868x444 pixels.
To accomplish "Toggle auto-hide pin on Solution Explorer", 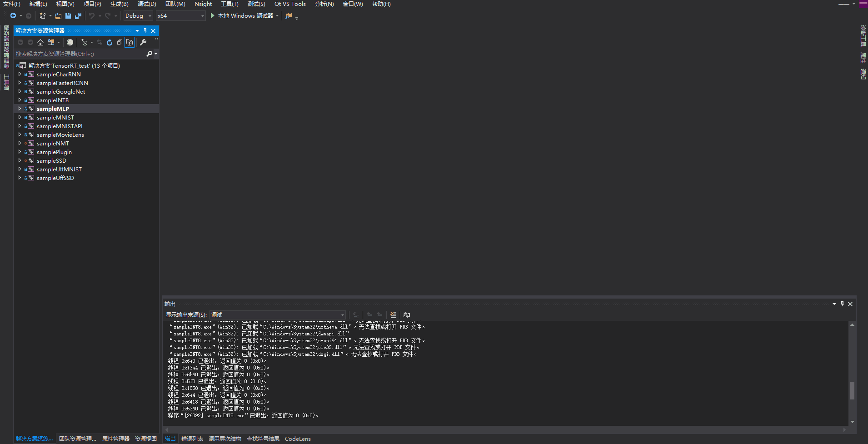I will 145,31.
